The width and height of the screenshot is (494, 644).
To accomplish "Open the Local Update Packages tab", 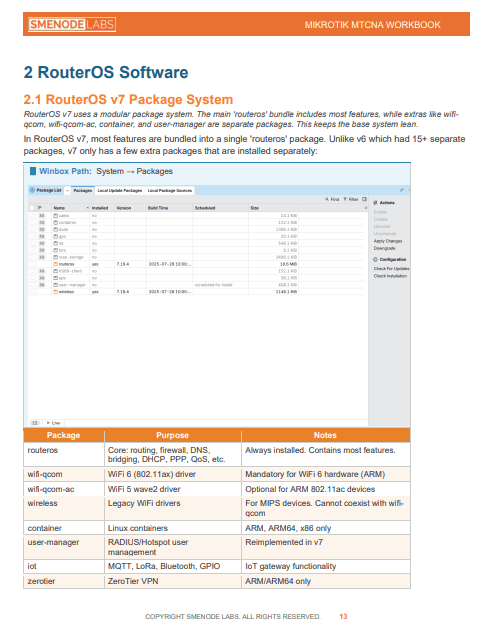I will coord(119,191).
